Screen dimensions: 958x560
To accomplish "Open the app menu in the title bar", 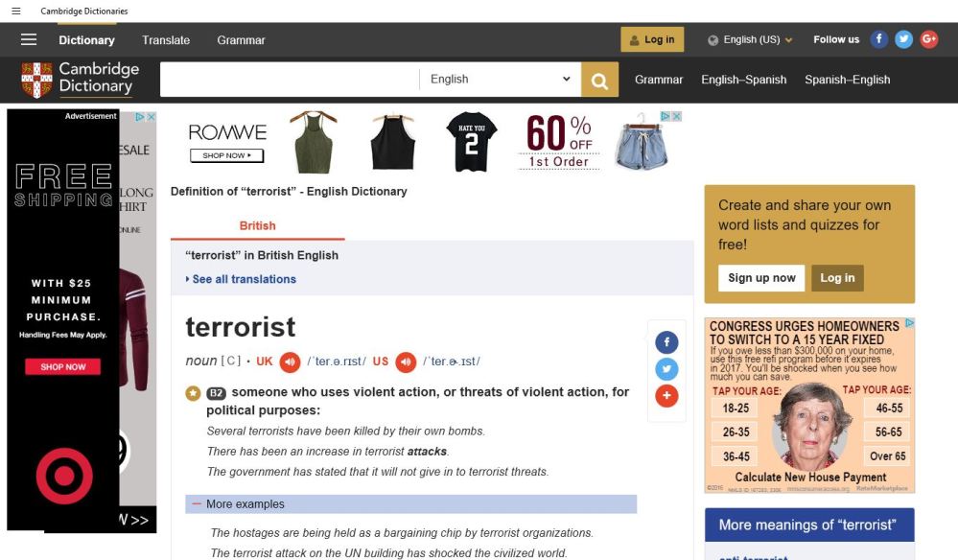I will pos(16,11).
